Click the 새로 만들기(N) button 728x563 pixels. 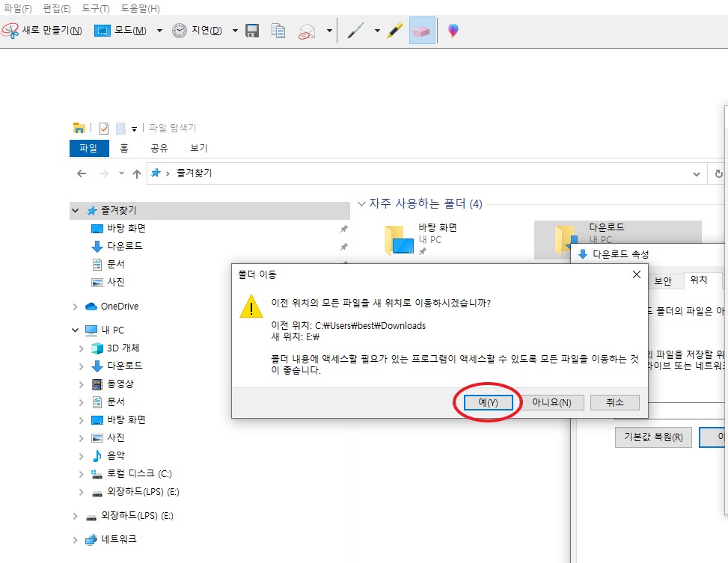click(42, 31)
